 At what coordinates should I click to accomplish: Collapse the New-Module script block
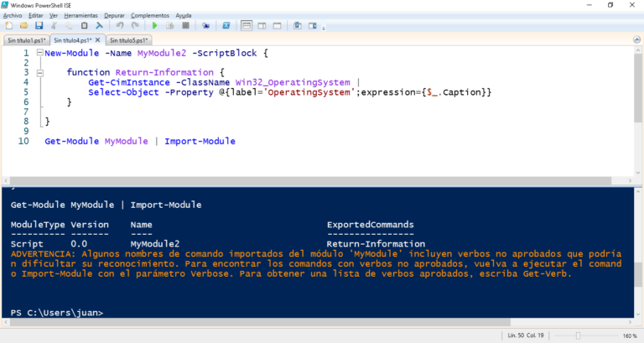(39, 53)
